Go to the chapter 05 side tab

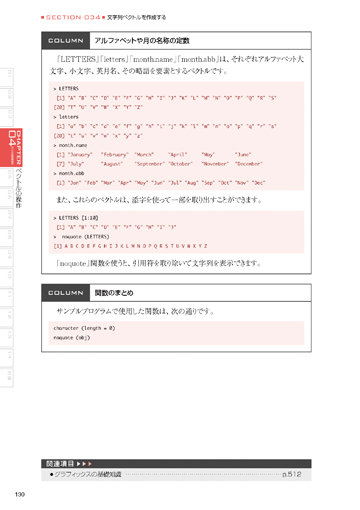point(7,177)
